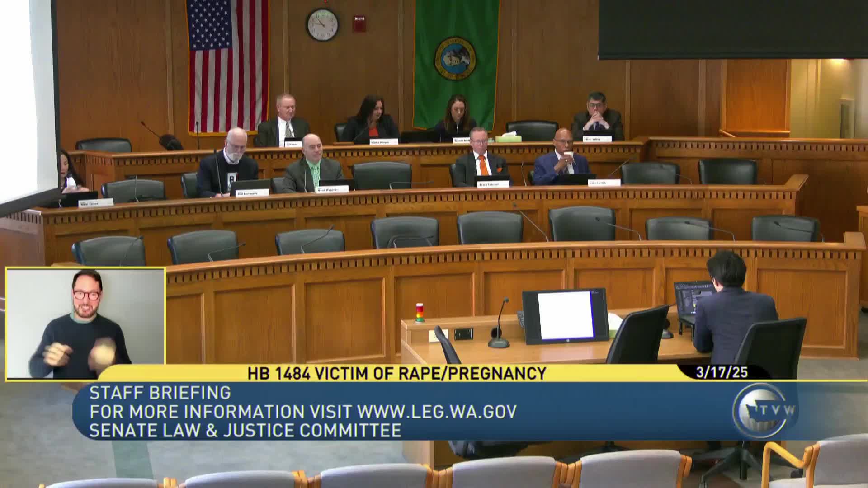The height and width of the screenshot is (488, 868).
Task: Click the Keith Wagoner nameplate
Action: coord(333,190)
